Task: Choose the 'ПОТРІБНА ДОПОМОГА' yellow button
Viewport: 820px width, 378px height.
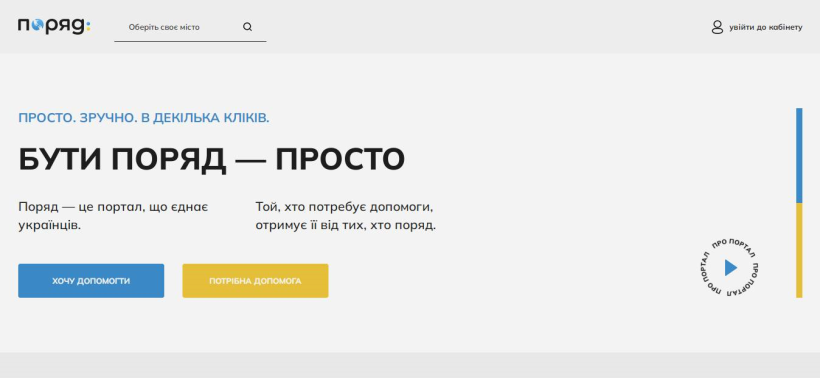Action: [x=255, y=281]
